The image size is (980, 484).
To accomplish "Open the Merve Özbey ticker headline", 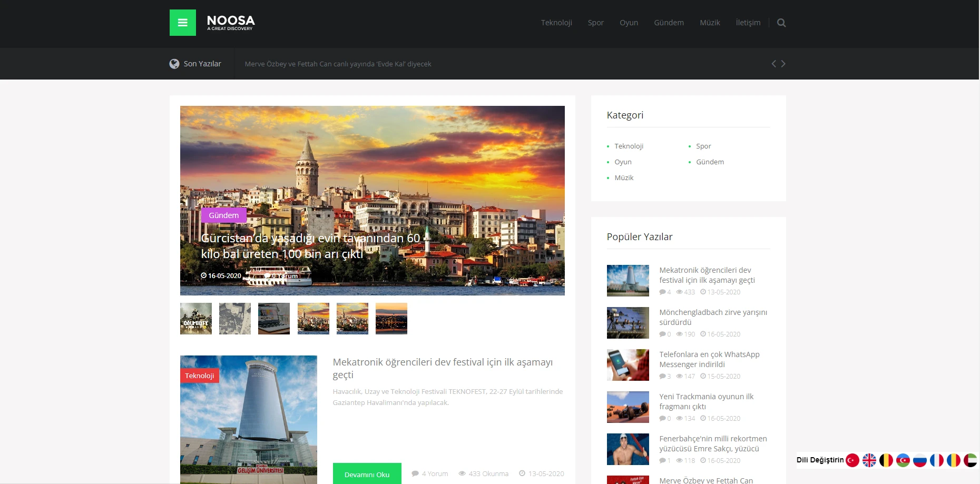I will (x=338, y=64).
